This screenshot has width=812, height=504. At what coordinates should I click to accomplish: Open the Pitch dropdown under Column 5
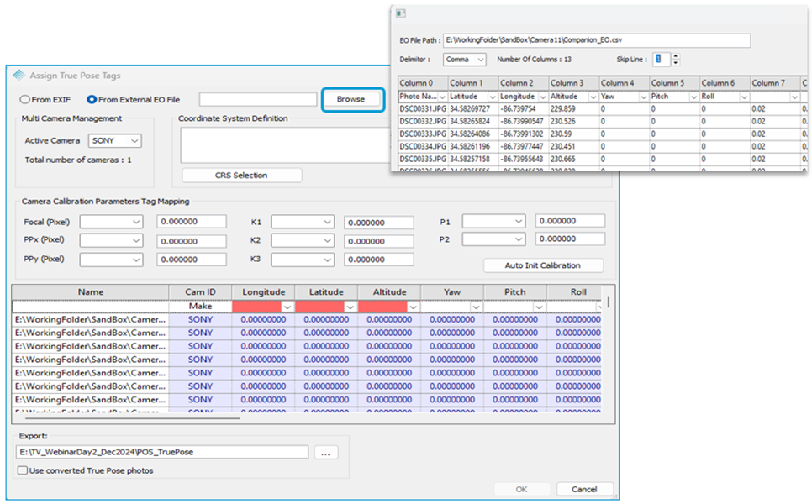click(693, 97)
